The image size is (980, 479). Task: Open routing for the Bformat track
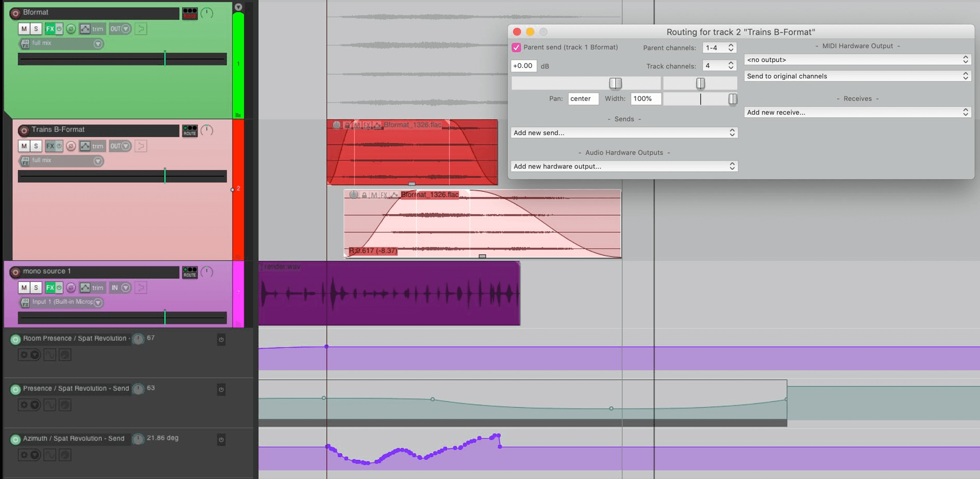(190, 13)
